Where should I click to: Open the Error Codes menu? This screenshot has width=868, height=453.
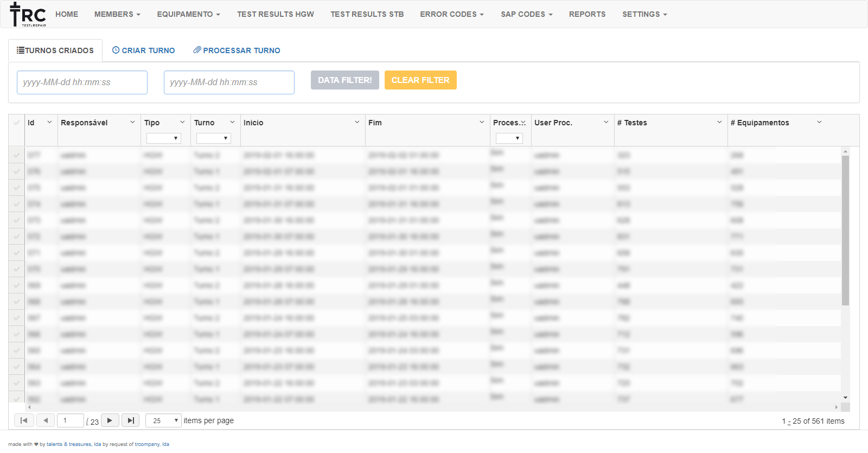pos(451,14)
